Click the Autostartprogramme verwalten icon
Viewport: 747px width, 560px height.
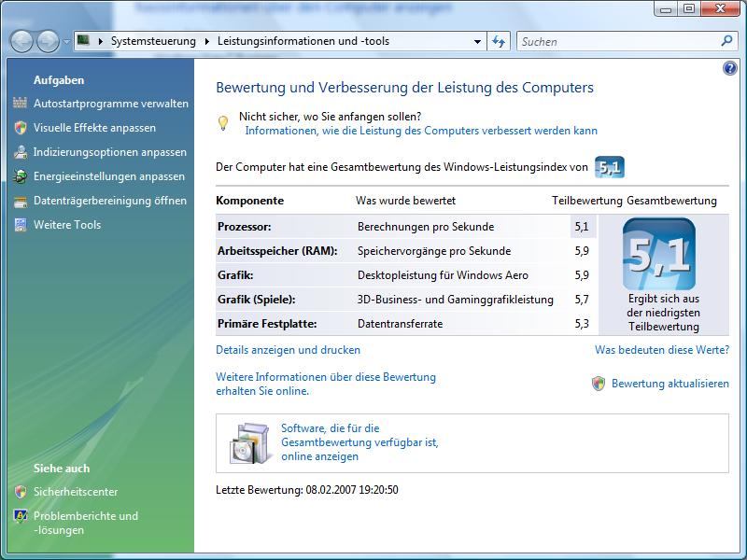pos(20,104)
